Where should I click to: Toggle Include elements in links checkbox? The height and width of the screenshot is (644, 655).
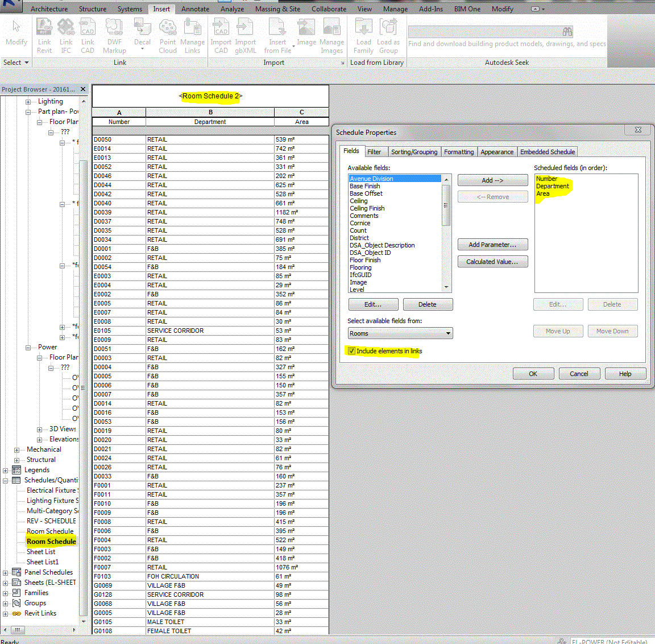[x=351, y=351]
